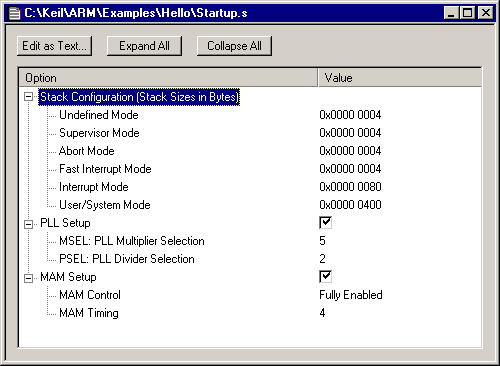500x366 pixels.
Task: Click Fast Interrupt Mode value 0x0000 0004
Action: [x=350, y=169]
